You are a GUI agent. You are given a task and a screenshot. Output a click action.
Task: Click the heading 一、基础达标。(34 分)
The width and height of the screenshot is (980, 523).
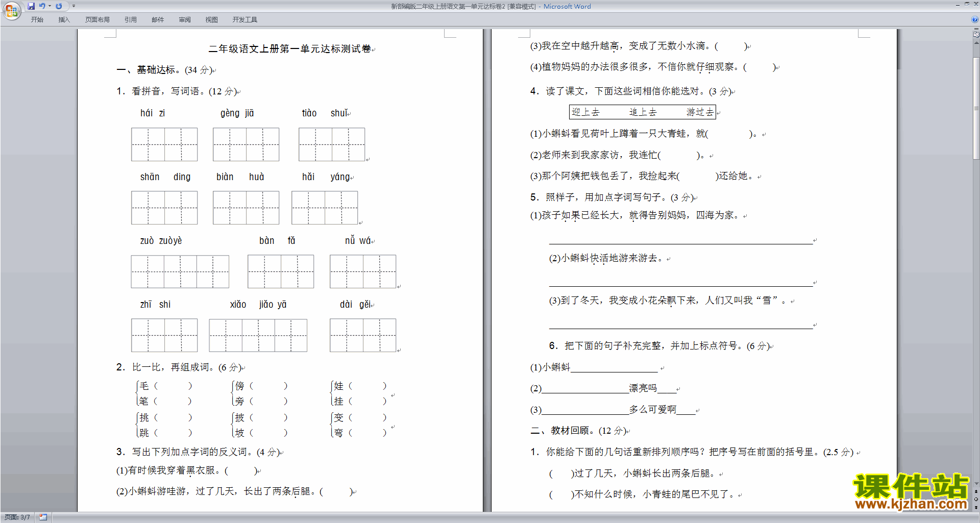tap(164, 70)
